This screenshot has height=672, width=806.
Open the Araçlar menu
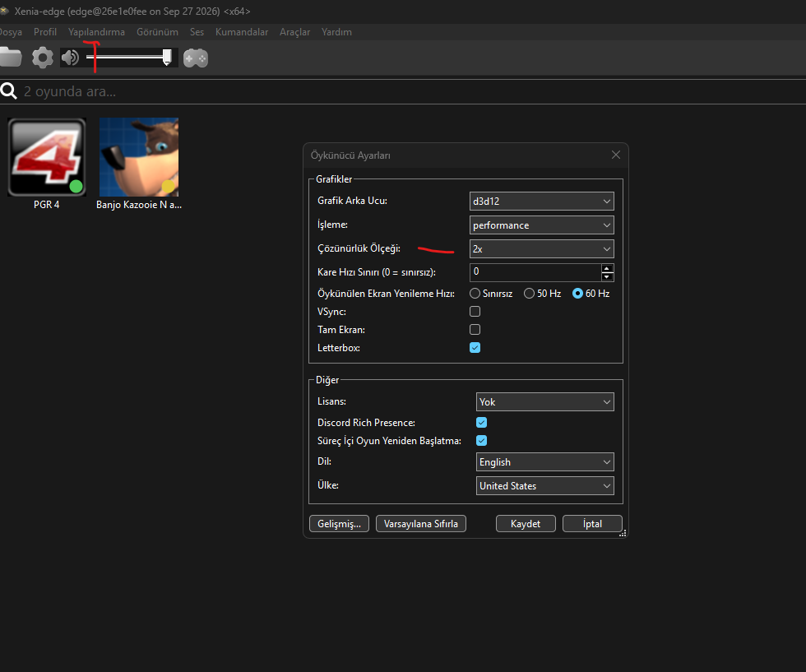point(294,32)
